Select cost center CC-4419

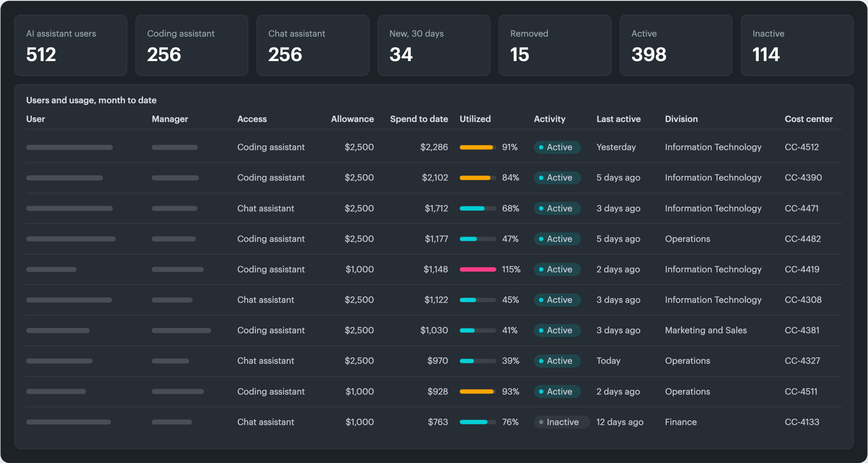click(802, 269)
